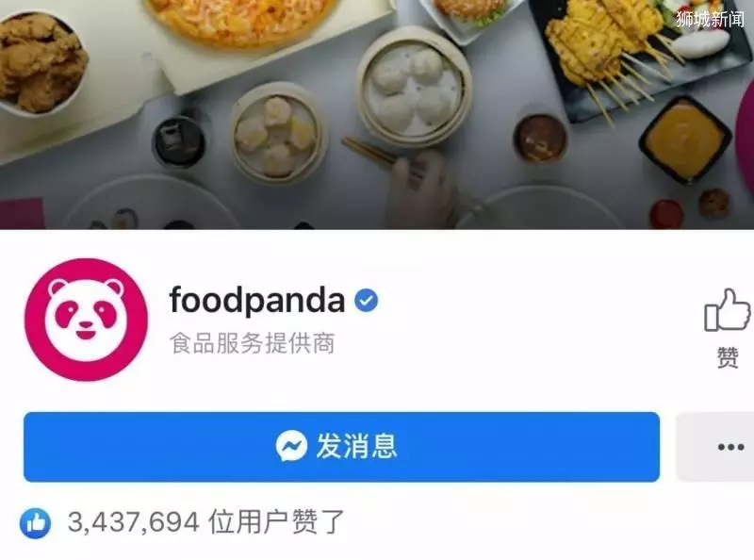The width and height of the screenshot is (754, 560).
Task: Click the dim sum steamer in cover photo
Action: click(x=415, y=89)
